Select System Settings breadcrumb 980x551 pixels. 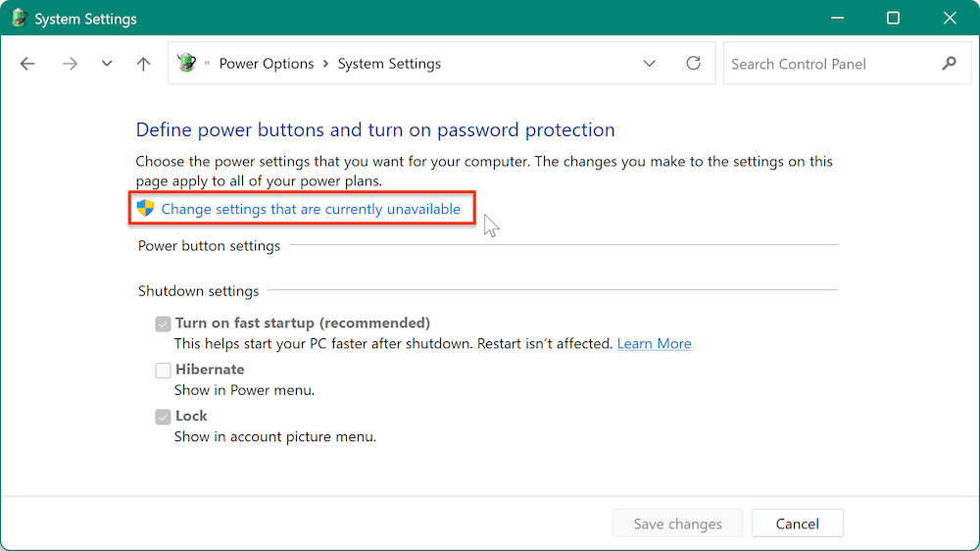pyautogui.click(x=389, y=64)
